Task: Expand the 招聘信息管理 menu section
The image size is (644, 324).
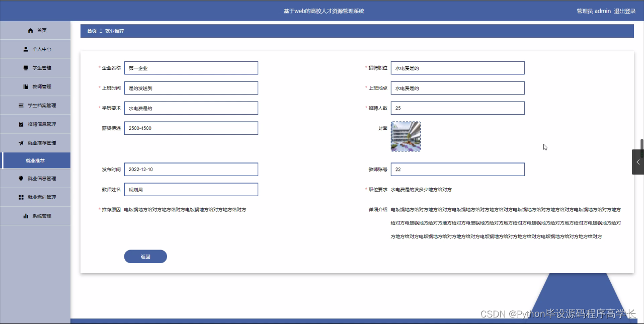Action: 35,124
